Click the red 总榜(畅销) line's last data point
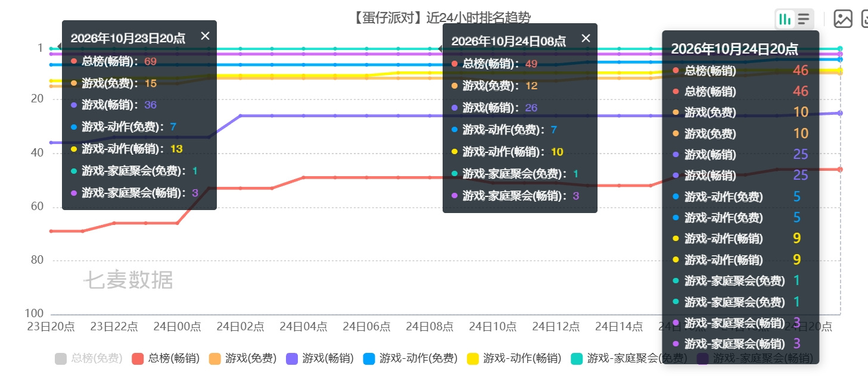The width and height of the screenshot is (868, 388). point(840,170)
